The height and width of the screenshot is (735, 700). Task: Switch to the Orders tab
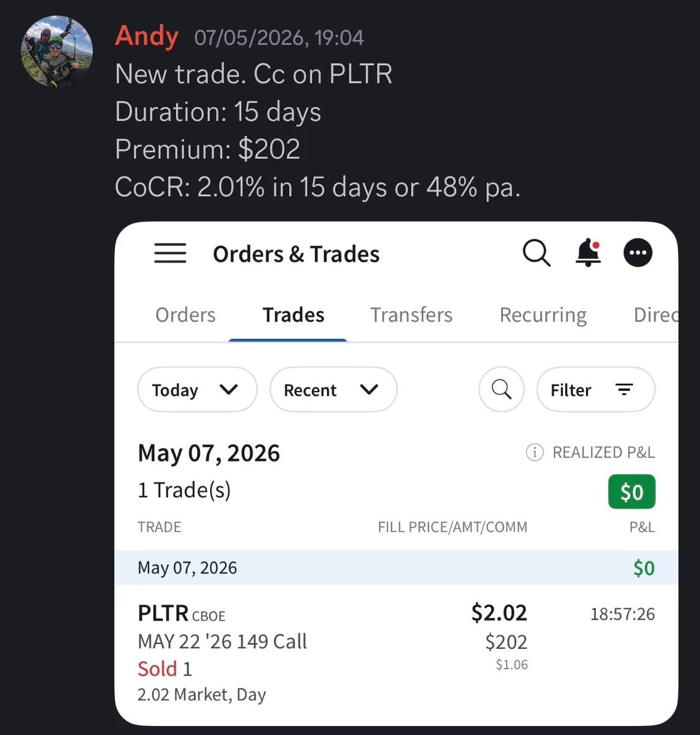click(185, 315)
